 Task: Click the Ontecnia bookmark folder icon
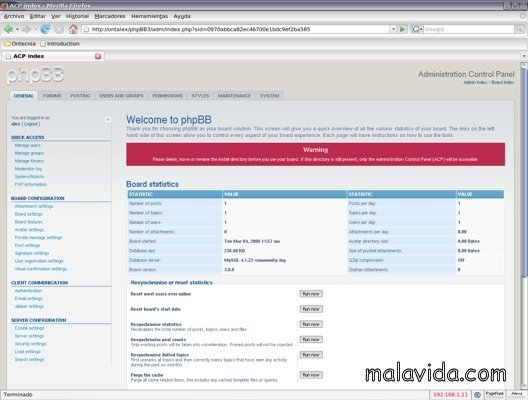click(7, 44)
